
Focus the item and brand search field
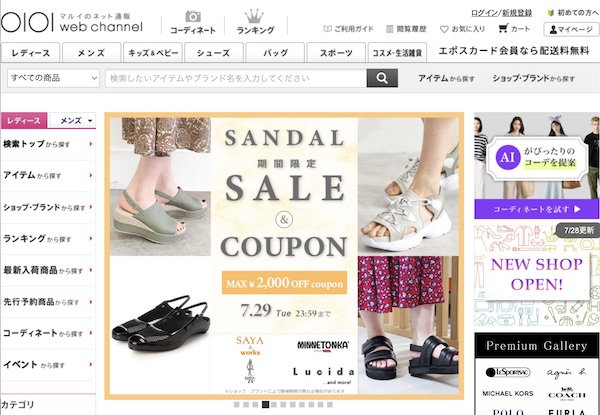[236, 78]
